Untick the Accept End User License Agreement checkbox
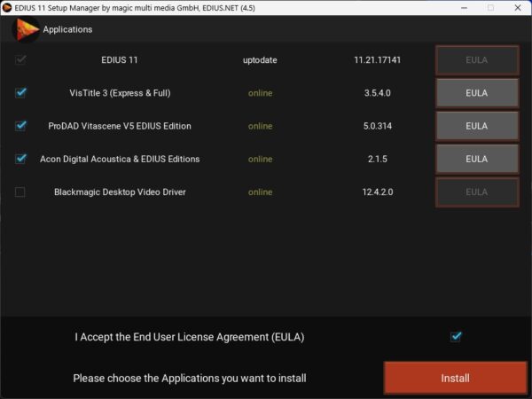Image resolution: width=532 pixels, height=399 pixels. point(456,337)
